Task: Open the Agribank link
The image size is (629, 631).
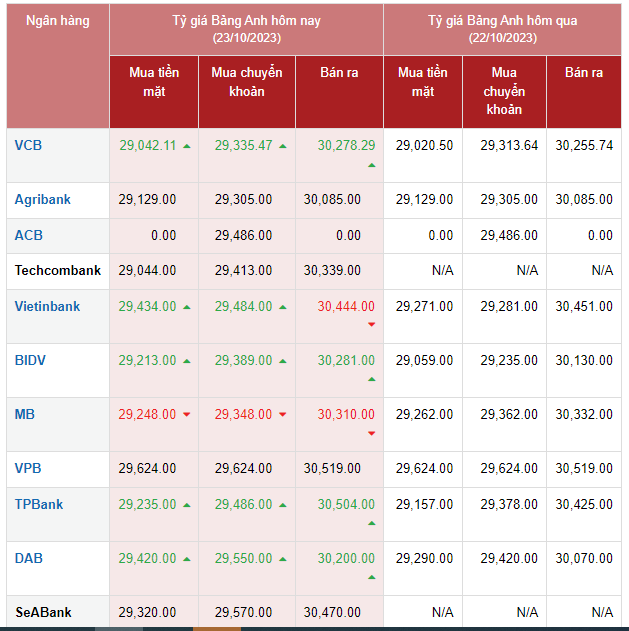Action: (42, 199)
